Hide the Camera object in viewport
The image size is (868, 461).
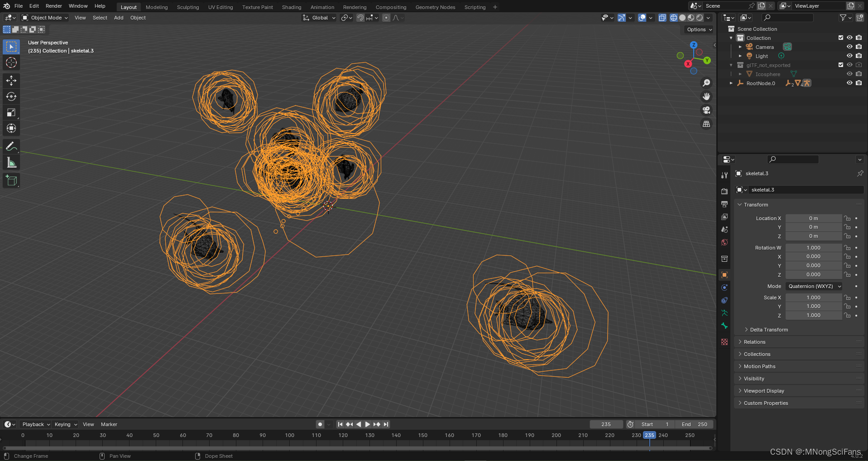(x=849, y=47)
